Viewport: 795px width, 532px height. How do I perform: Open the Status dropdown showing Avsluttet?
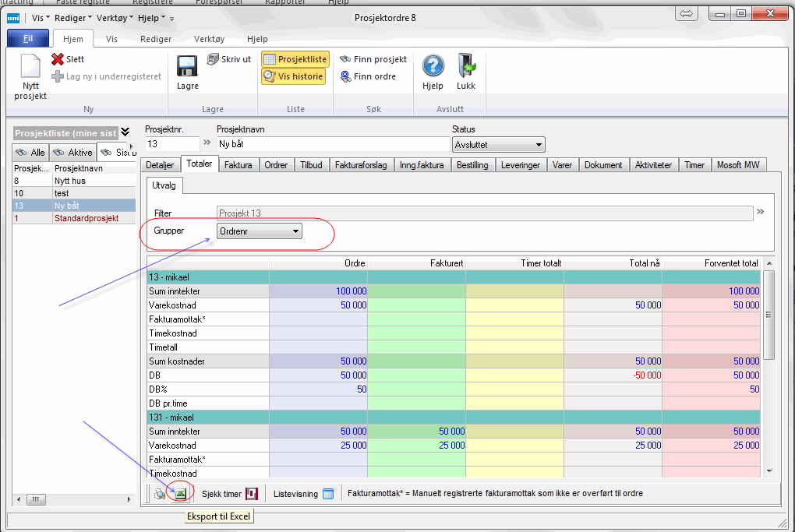pos(498,145)
